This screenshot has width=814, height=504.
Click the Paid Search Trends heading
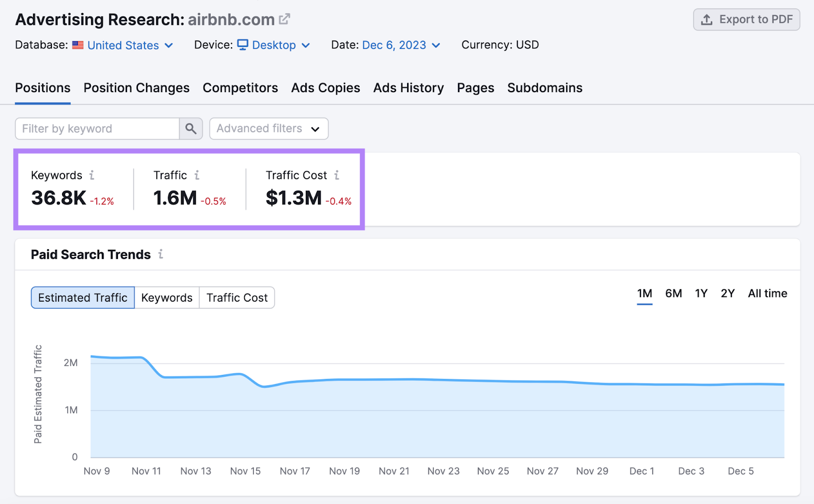tap(91, 254)
